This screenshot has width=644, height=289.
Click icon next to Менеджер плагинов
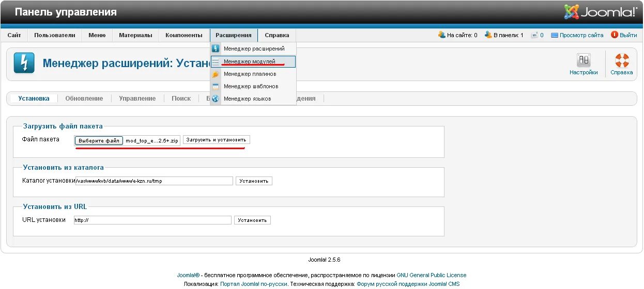216,74
